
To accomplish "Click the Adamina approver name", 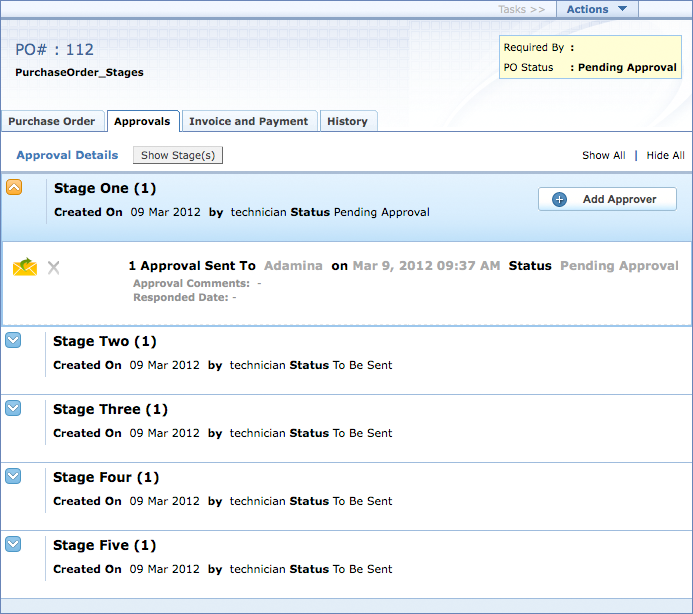I will [x=294, y=266].
